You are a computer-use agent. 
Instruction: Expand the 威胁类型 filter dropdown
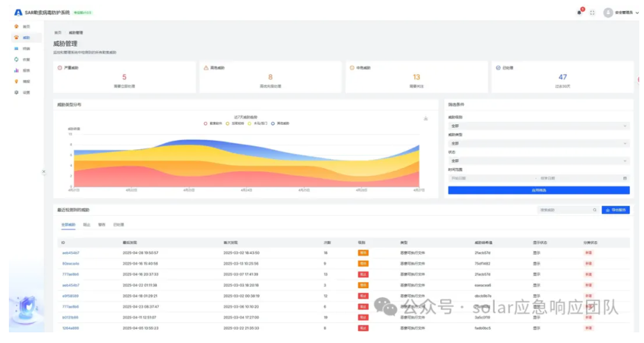point(538,143)
